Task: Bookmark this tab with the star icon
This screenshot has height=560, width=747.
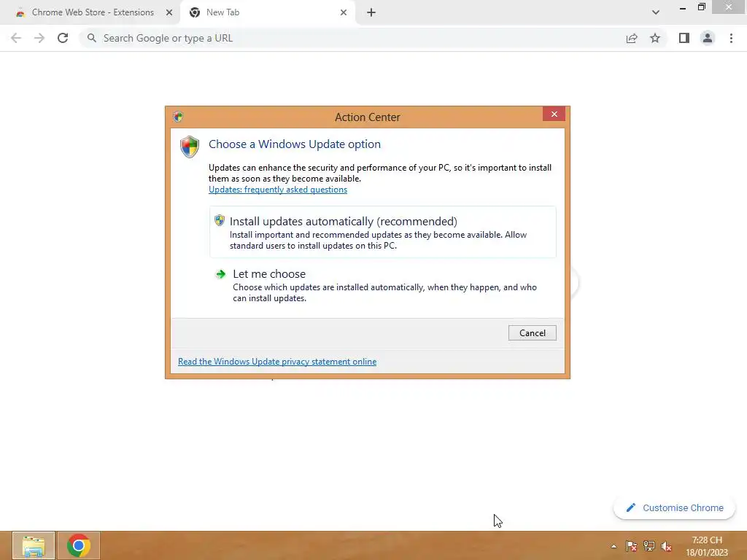Action: (655, 38)
